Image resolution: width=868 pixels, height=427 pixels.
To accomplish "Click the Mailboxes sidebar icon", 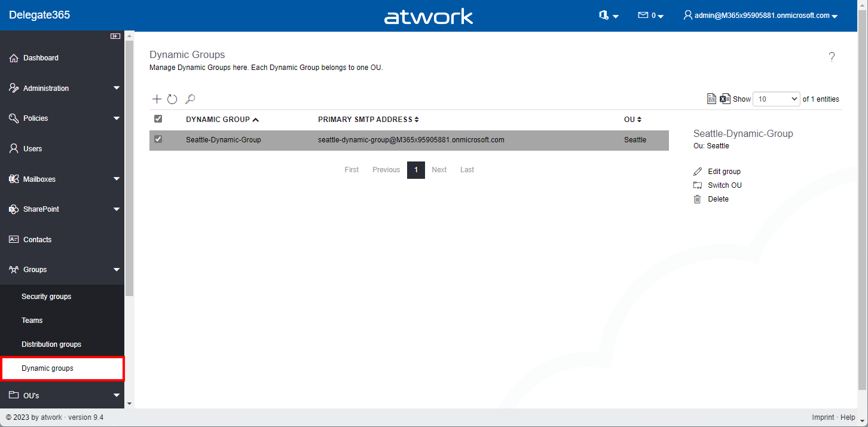I will 14,179.
